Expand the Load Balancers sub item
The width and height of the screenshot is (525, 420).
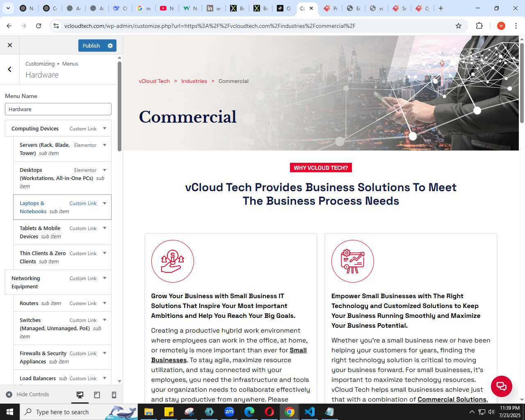(x=105, y=378)
